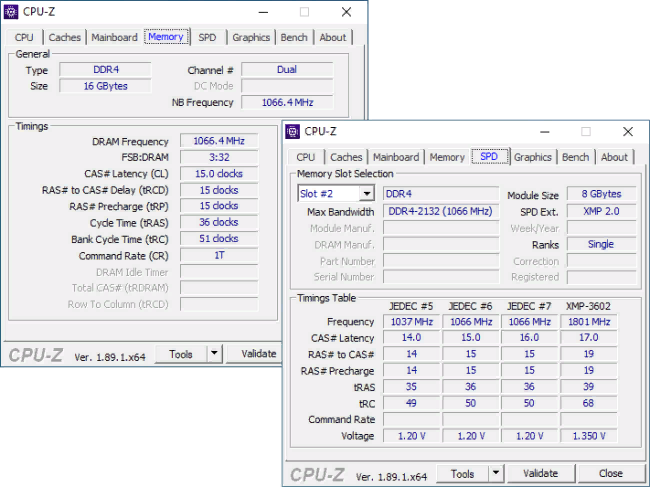The height and width of the screenshot is (487, 650).
Task: Switch to the CPU tab in the Memory window
Action: (24, 38)
